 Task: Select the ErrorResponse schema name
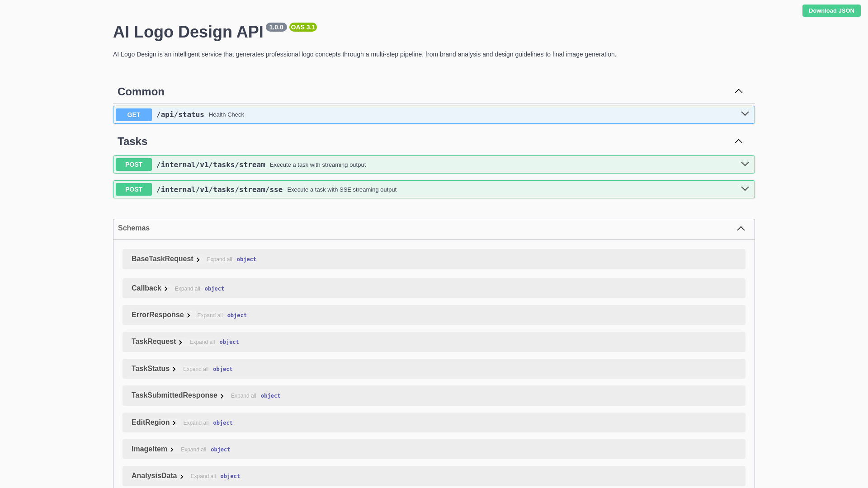pyautogui.click(x=158, y=315)
